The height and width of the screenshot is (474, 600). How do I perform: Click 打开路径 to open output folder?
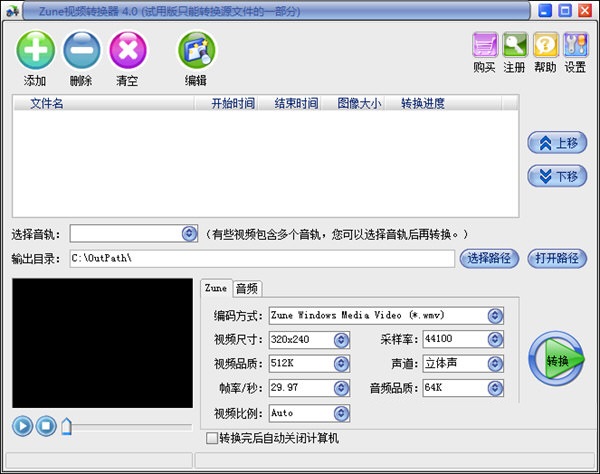pyautogui.click(x=557, y=259)
